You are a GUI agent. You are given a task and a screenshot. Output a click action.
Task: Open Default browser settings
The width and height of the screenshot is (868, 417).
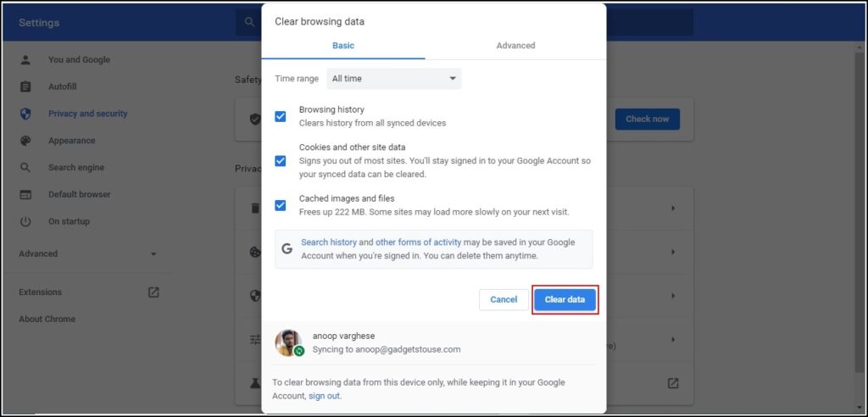pos(80,194)
